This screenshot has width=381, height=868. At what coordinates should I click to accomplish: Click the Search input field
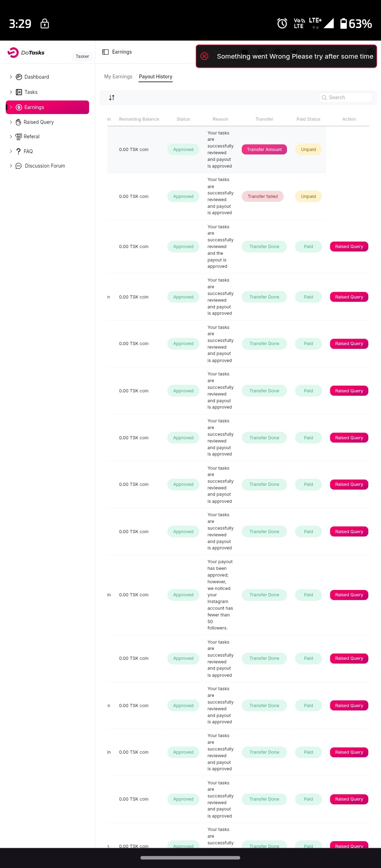pos(349,98)
